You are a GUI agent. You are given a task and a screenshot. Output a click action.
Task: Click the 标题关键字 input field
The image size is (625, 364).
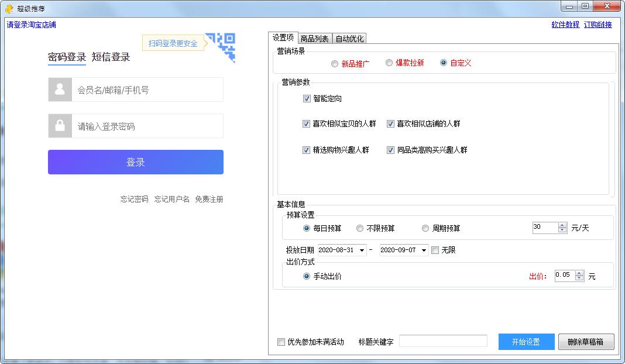443,341
